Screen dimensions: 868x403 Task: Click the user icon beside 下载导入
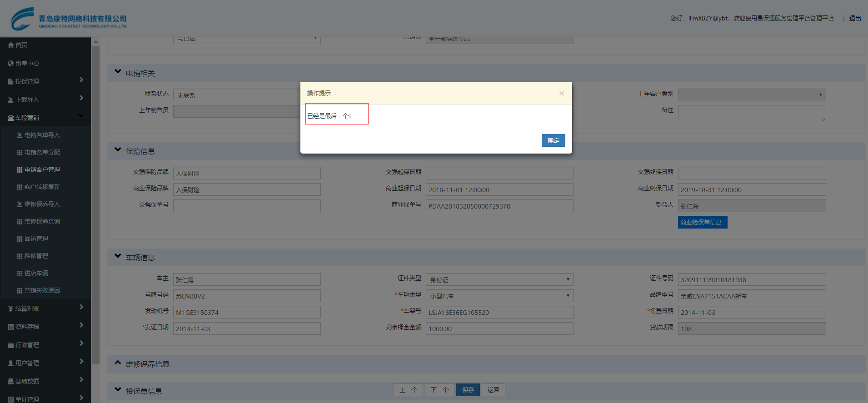(x=10, y=100)
